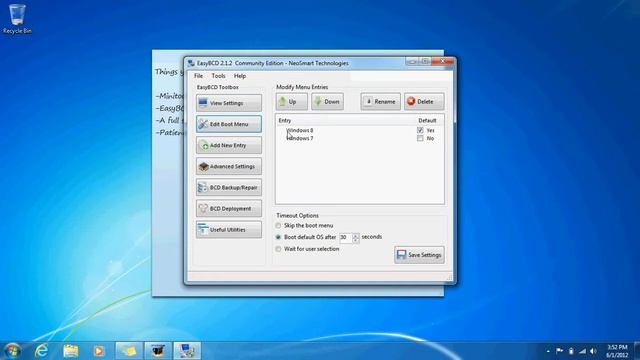The width and height of the screenshot is (640, 360).
Task: Open the File menu
Action: (x=198, y=76)
